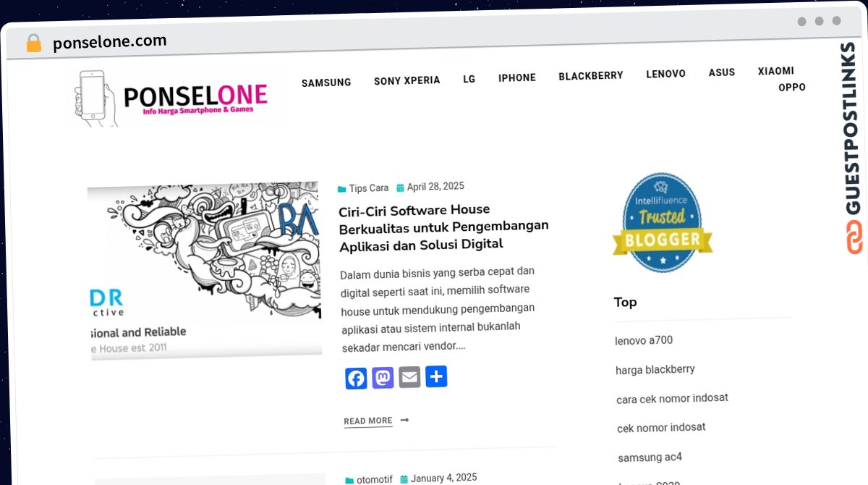Click the padlock icon beside ponselone.com
Viewport: 868px width, 485px height.
[x=34, y=43]
